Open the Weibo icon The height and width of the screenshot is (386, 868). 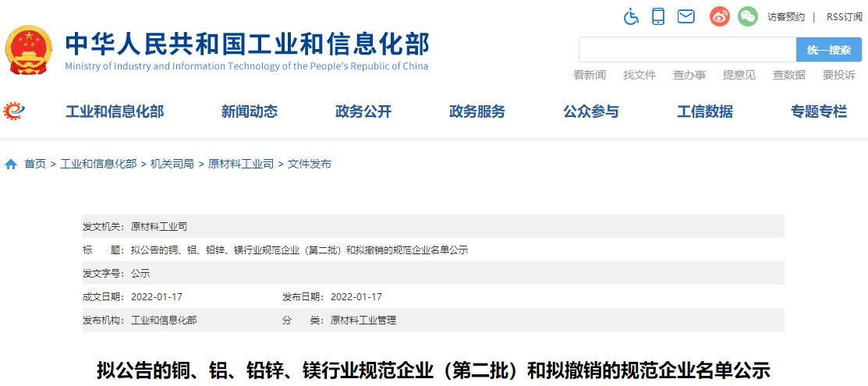pos(720,16)
